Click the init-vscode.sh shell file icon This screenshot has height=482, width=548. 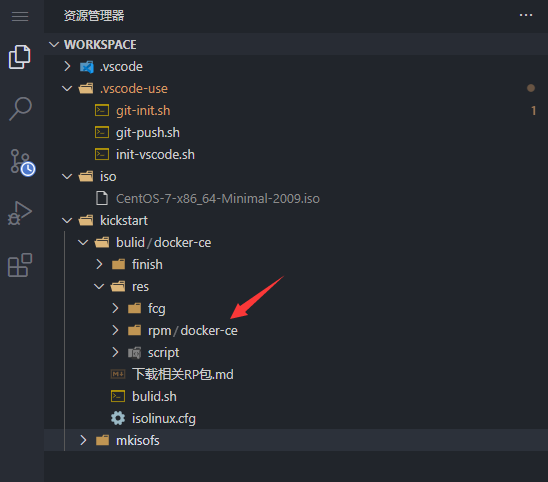point(102,154)
